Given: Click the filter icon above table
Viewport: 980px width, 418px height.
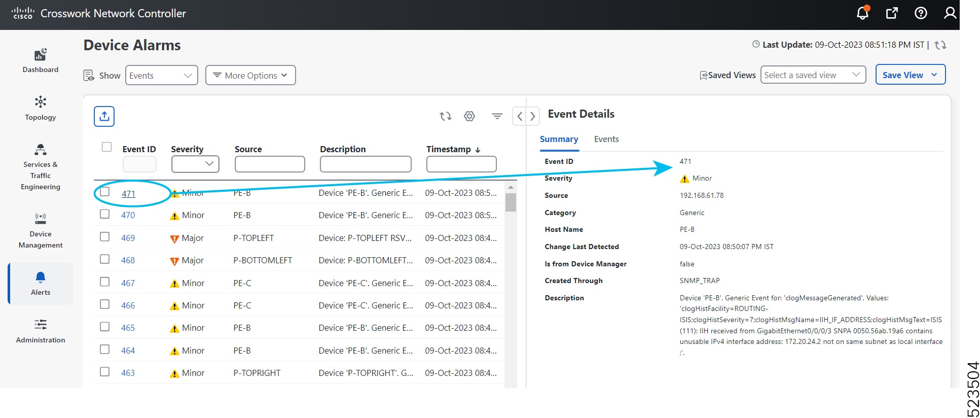Looking at the screenshot, I should [497, 116].
